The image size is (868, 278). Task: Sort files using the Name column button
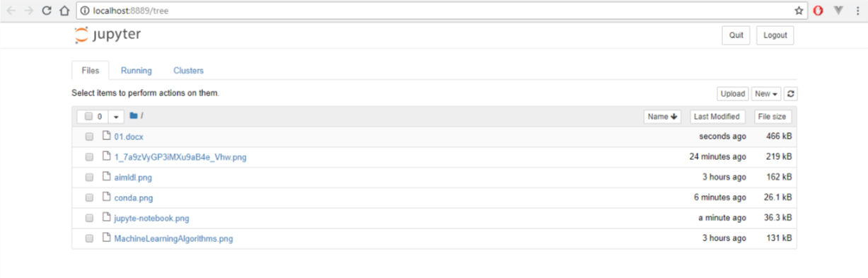pos(663,117)
